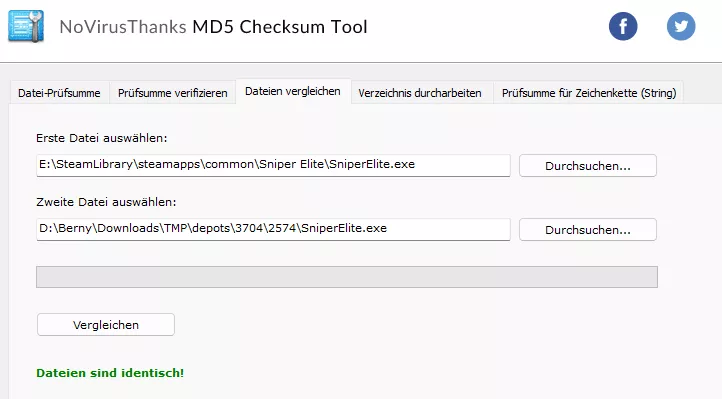Open the Twitter icon link

tap(681, 26)
